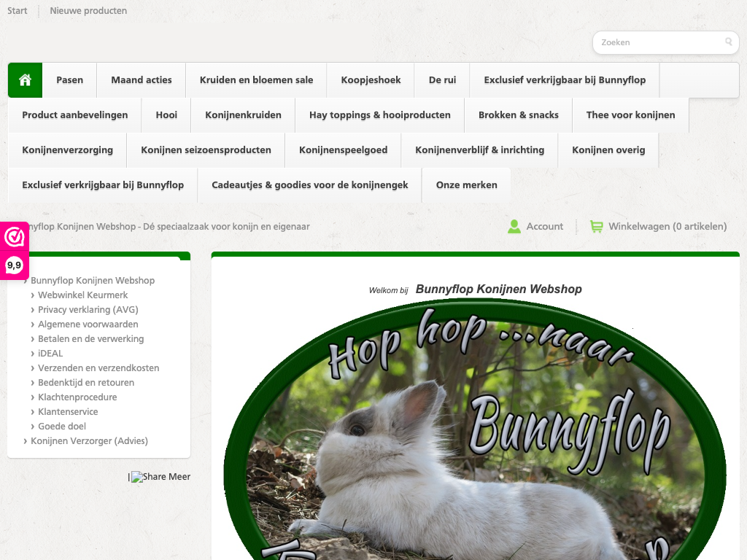Screen dimensions: 747x560
Task: Focus the Zoeken search field
Action: click(x=665, y=42)
